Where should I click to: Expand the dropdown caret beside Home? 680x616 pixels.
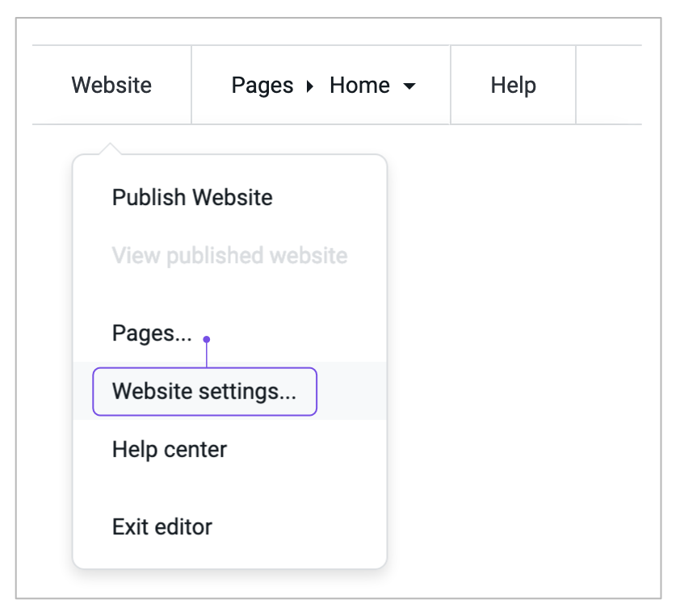click(409, 86)
